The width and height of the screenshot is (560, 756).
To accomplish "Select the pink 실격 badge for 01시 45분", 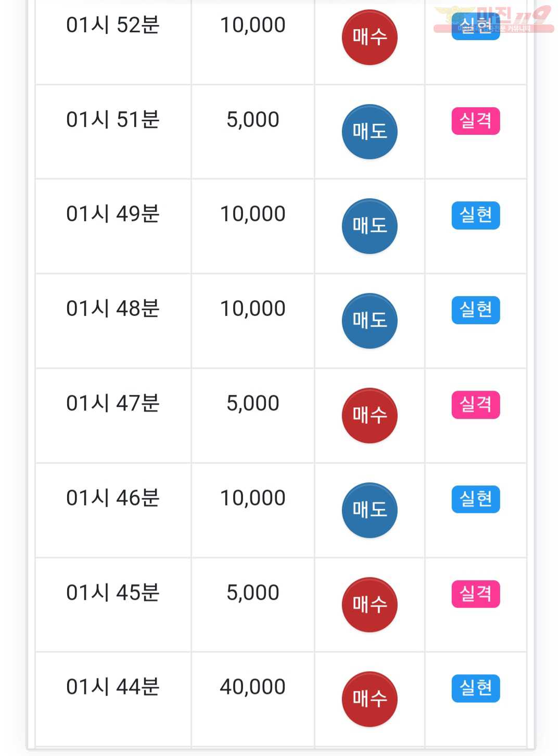I will point(476,594).
